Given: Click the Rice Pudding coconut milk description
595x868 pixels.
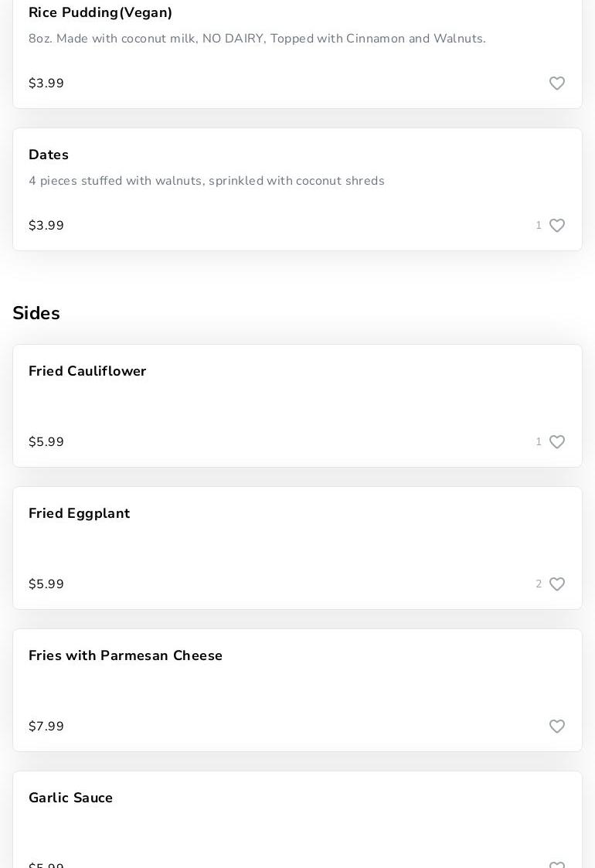Looking at the screenshot, I should [x=257, y=39].
